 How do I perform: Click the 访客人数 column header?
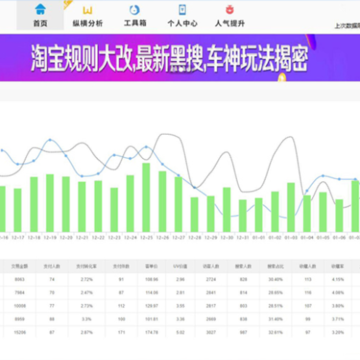[211, 266]
